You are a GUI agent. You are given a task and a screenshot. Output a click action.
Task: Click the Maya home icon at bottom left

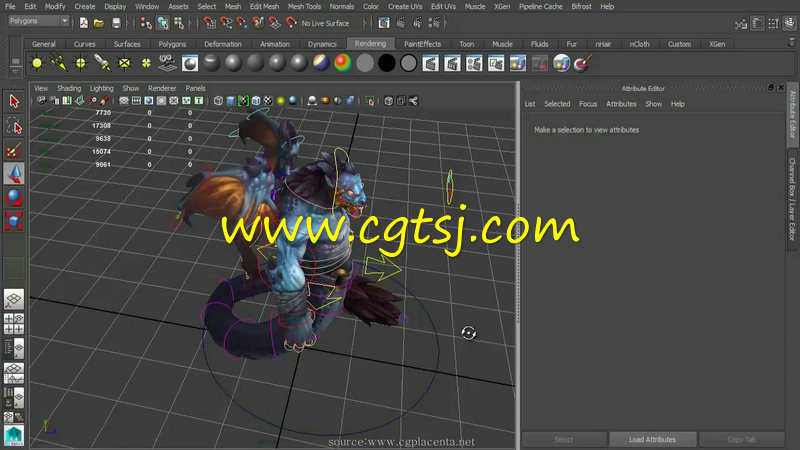click(x=14, y=435)
